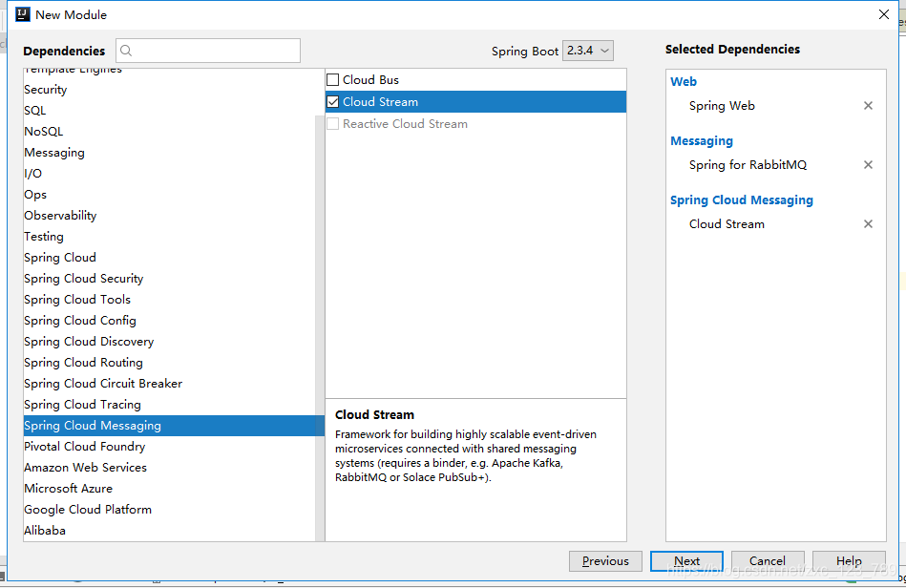Select the Security category
This screenshot has height=588, width=906.
click(170, 90)
